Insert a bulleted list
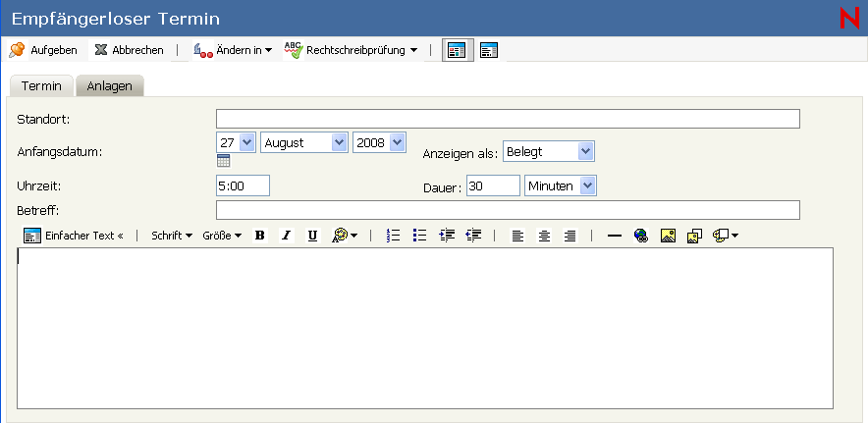Screen dimensions: 868x423 point(419,236)
